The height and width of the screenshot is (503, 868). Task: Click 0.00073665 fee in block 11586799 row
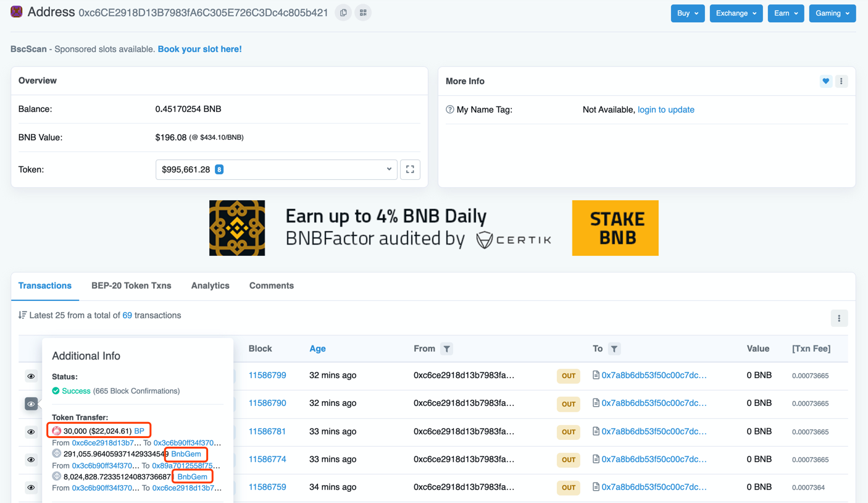tap(810, 376)
